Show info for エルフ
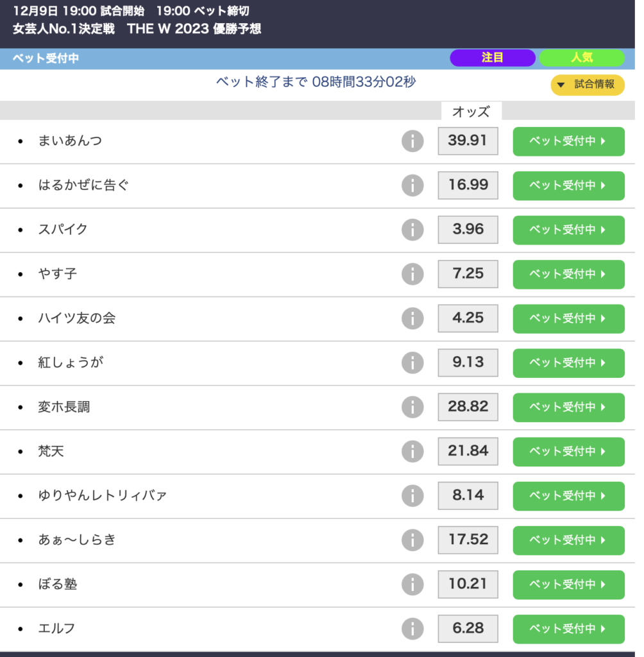Viewport: 644px width, 657px height. point(412,628)
